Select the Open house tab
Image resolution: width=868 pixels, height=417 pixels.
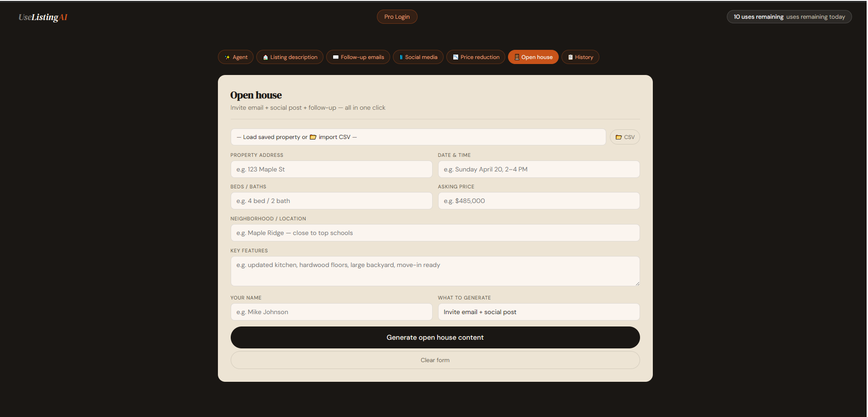click(533, 57)
